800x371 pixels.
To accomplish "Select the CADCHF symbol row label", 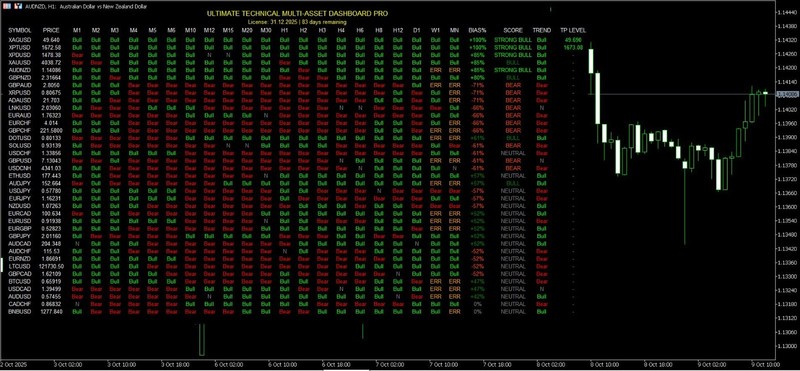I will tap(19, 304).
